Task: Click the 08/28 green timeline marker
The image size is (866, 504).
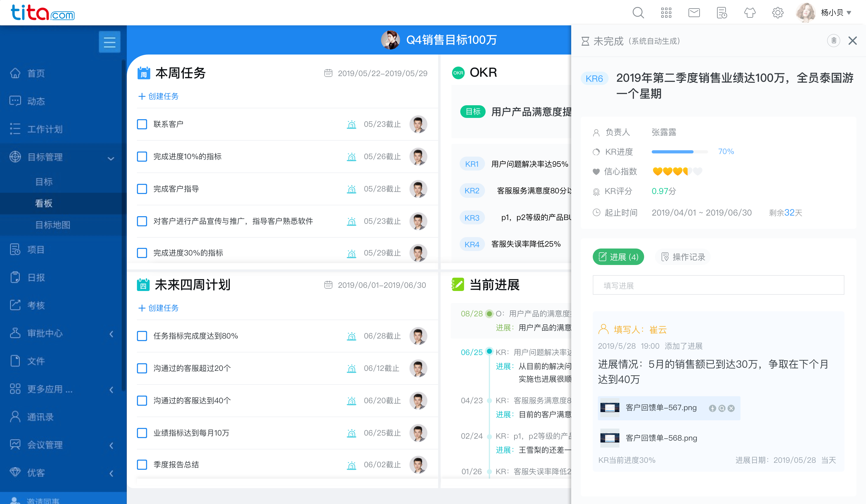Action: (489, 314)
